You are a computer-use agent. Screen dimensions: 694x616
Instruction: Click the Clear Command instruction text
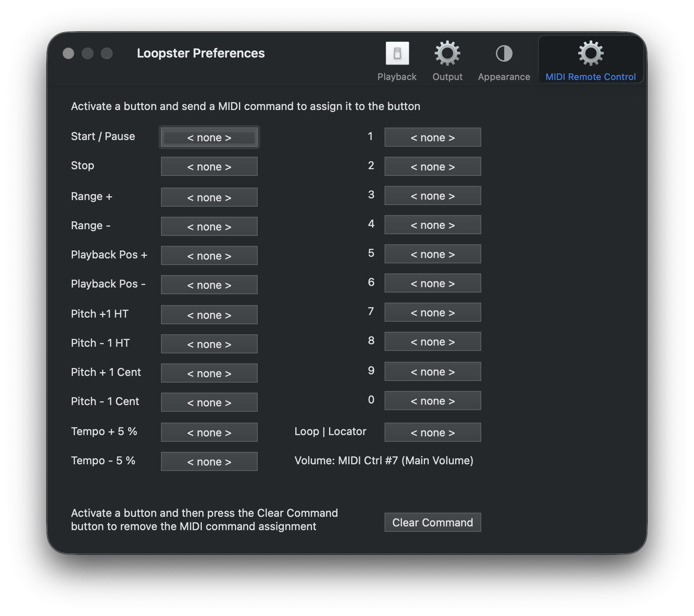(204, 520)
